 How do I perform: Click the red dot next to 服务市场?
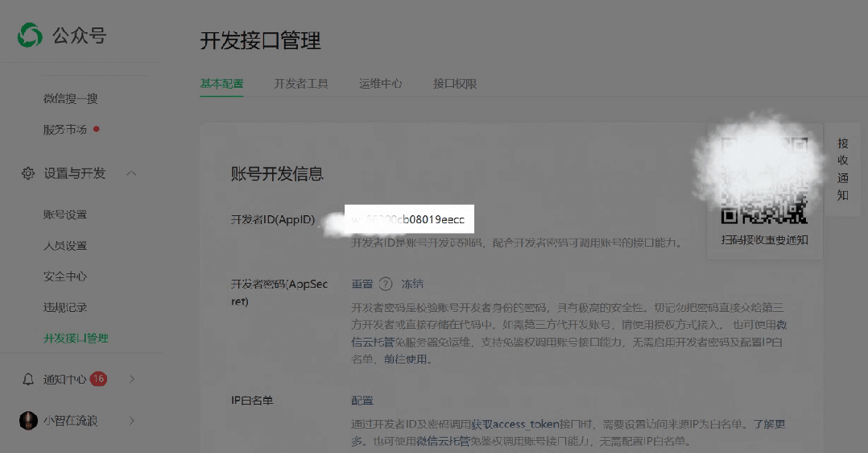97,129
